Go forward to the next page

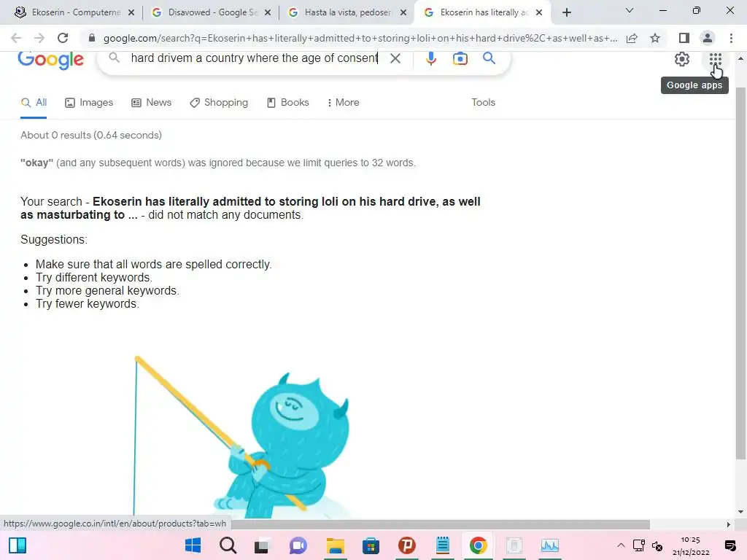pyautogui.click(x=39, y=38)
